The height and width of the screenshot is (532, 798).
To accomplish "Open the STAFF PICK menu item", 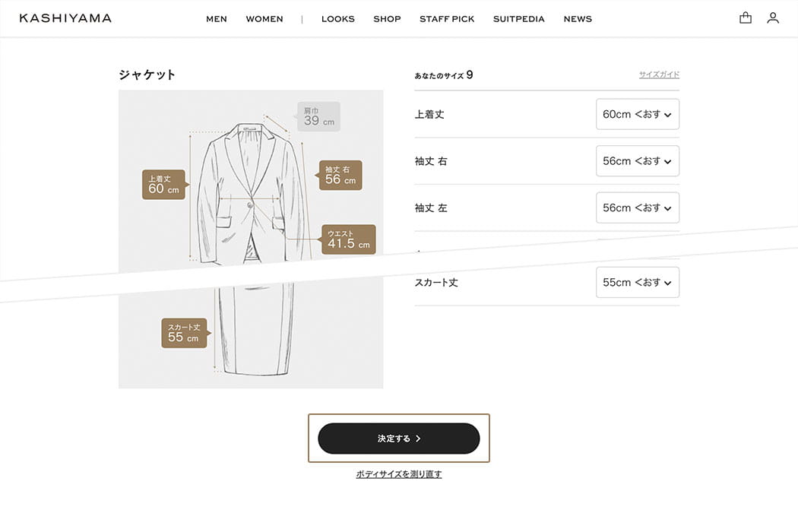I will pyautogui.click(x=447, y=19).
